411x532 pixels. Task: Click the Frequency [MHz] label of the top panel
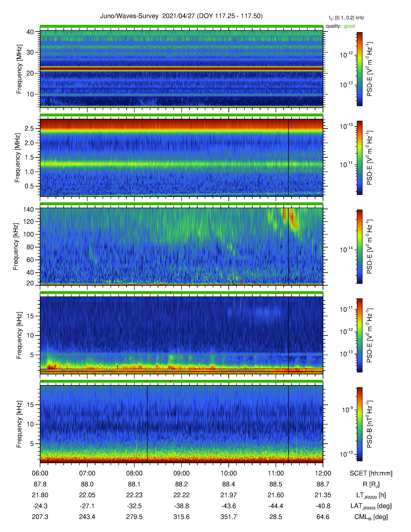click(x=19, y=69)
